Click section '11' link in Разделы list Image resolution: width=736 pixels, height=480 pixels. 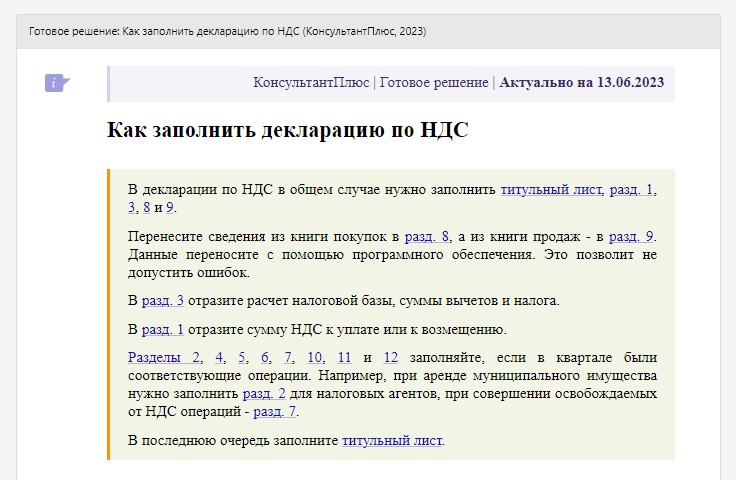coord(344,357)
